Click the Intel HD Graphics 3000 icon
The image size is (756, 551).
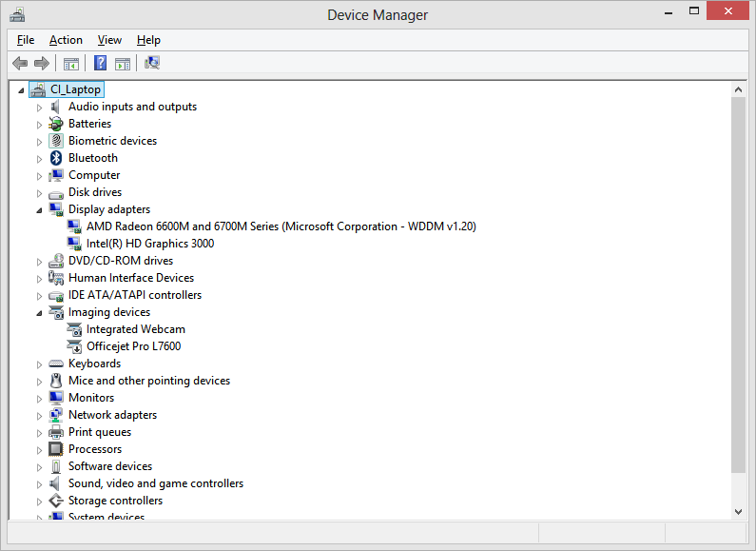(74, 244)
